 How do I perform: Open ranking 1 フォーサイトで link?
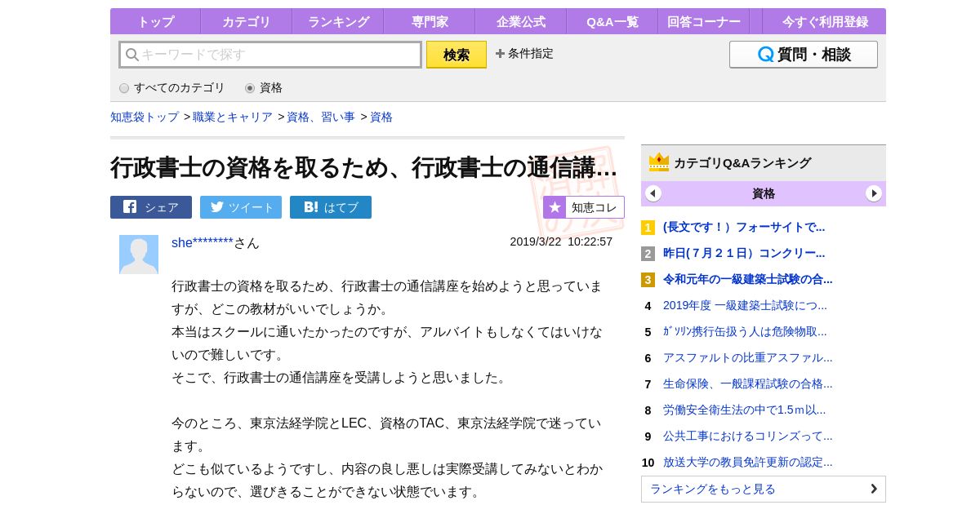744,227
